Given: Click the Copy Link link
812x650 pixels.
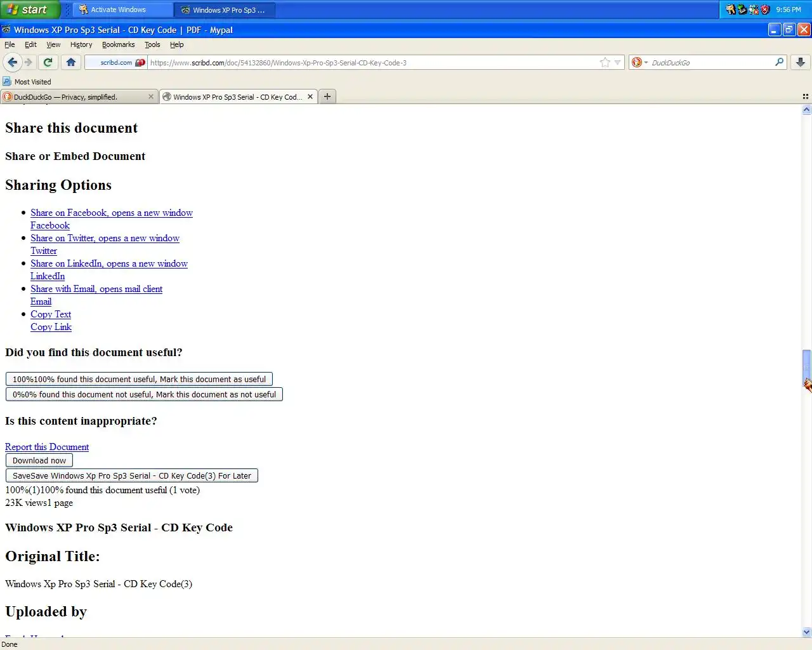Looking at the screenshot, I should (x=51, y=327).
